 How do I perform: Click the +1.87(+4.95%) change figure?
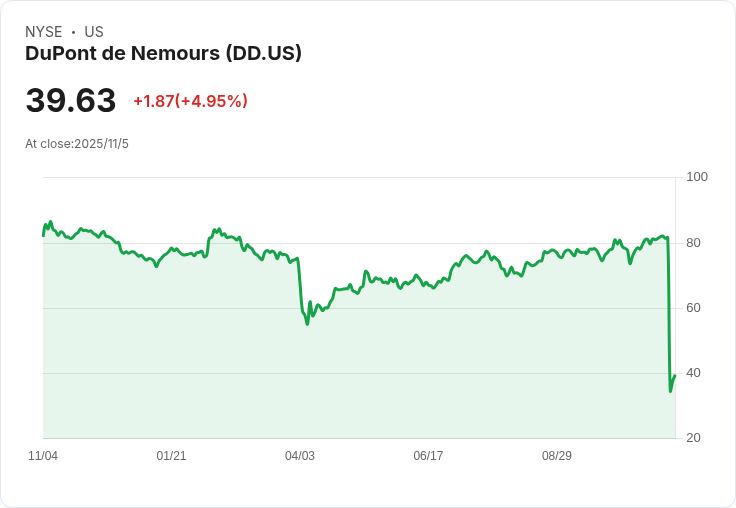pos(190,101)
